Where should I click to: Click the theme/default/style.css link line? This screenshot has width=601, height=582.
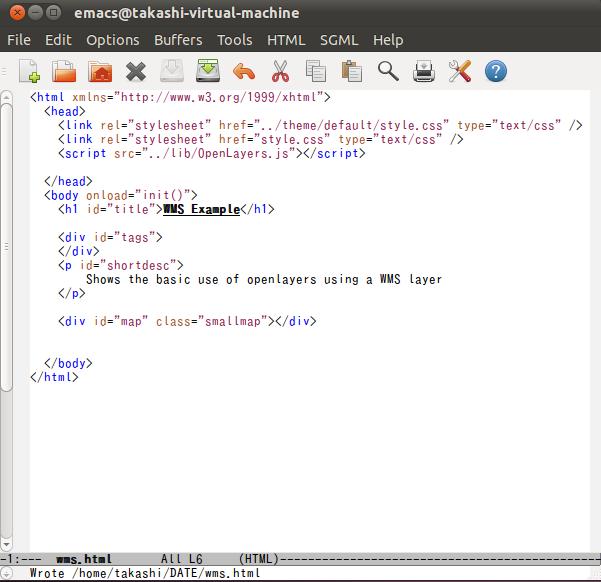[320, 125]
